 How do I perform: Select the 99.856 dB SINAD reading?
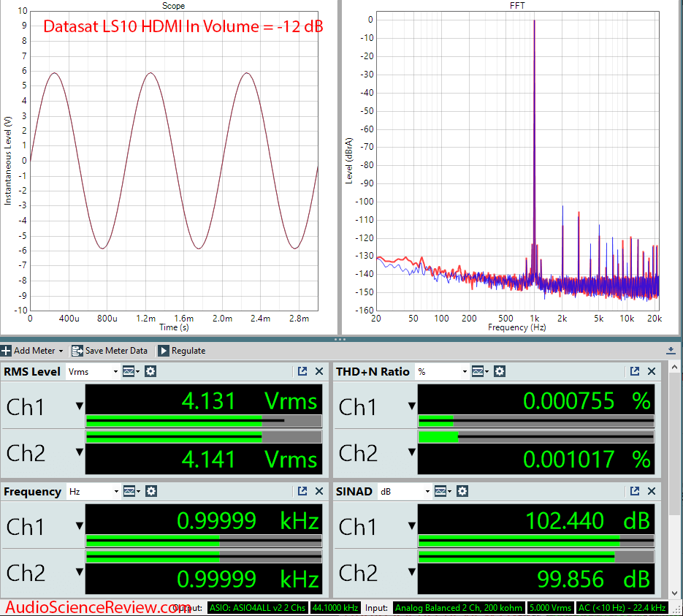[536, 579]
